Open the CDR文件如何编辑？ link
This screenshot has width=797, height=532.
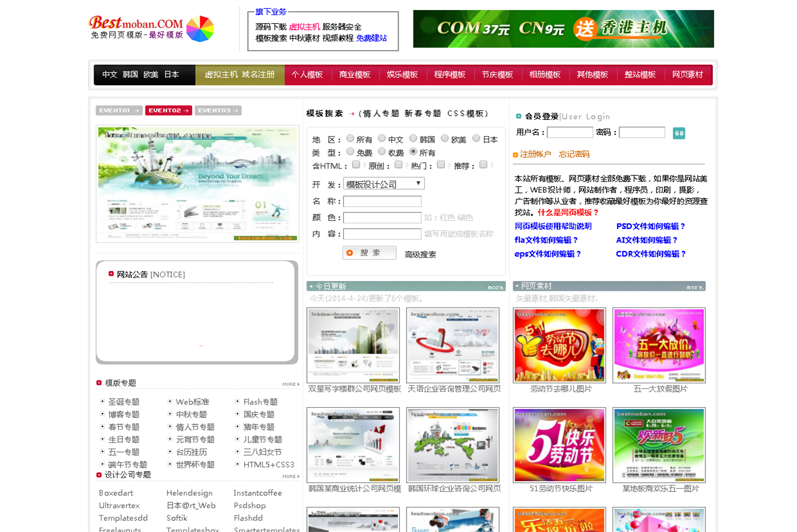coord(651,254)
